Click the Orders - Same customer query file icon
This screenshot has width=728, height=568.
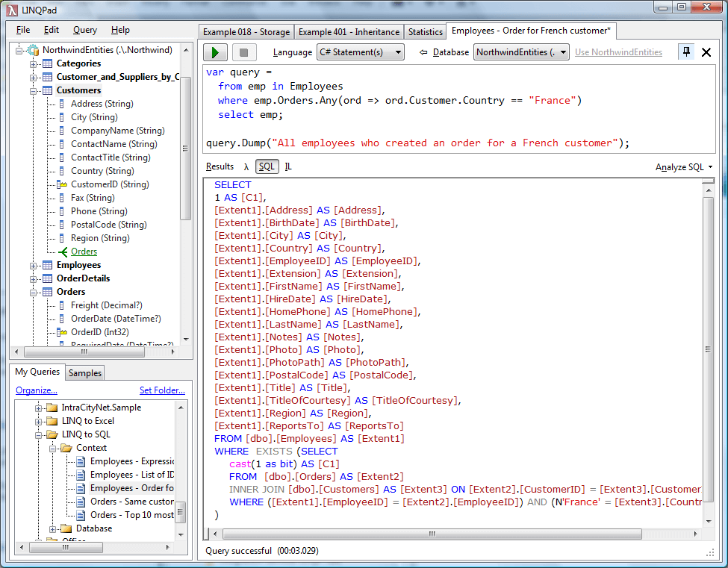[81, 502]
